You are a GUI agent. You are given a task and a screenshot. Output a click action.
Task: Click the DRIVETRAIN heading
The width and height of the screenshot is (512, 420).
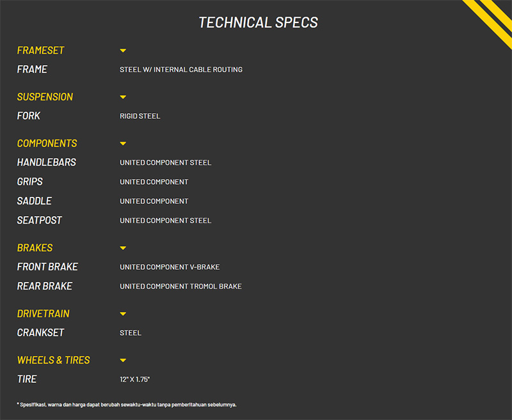[x=43, y=314]
